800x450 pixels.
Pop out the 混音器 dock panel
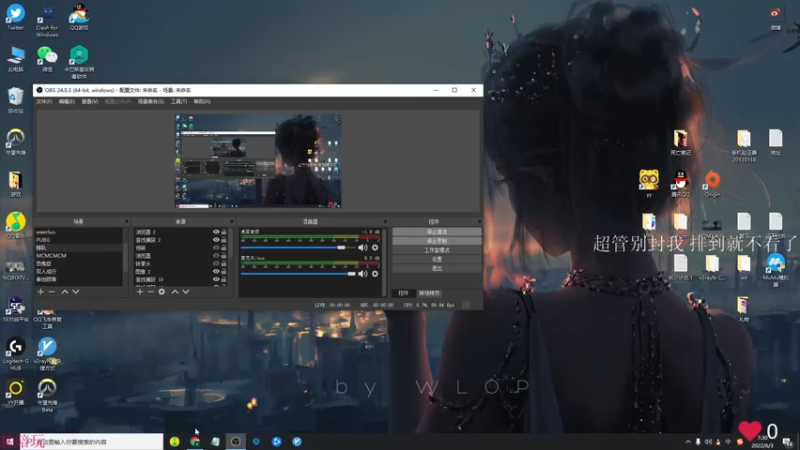(x=385, y=221)
